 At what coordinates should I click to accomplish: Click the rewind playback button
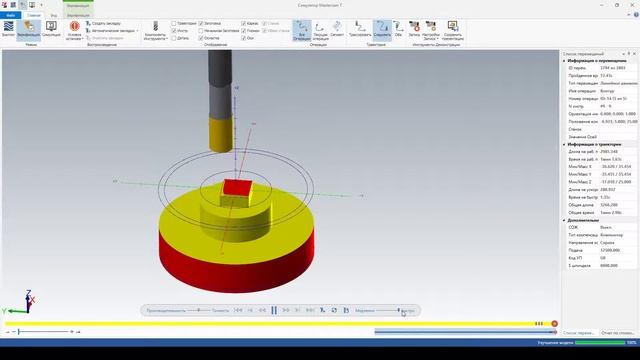262,311
